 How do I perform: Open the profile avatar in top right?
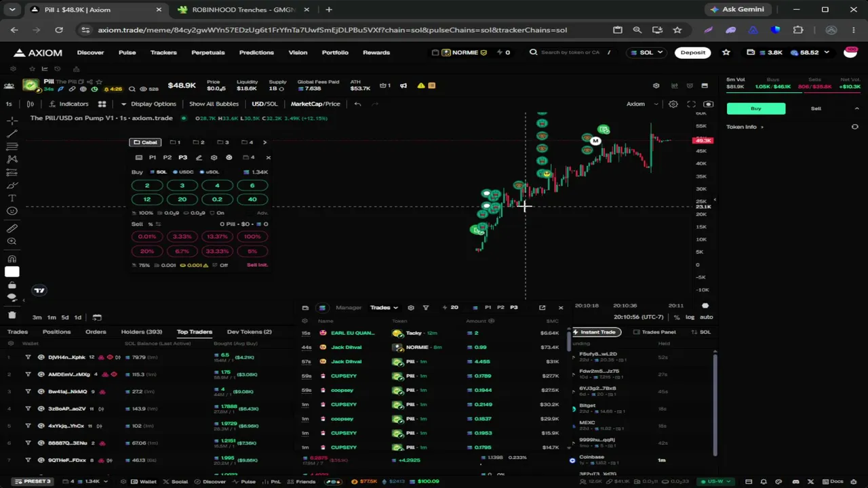[850, 52]
